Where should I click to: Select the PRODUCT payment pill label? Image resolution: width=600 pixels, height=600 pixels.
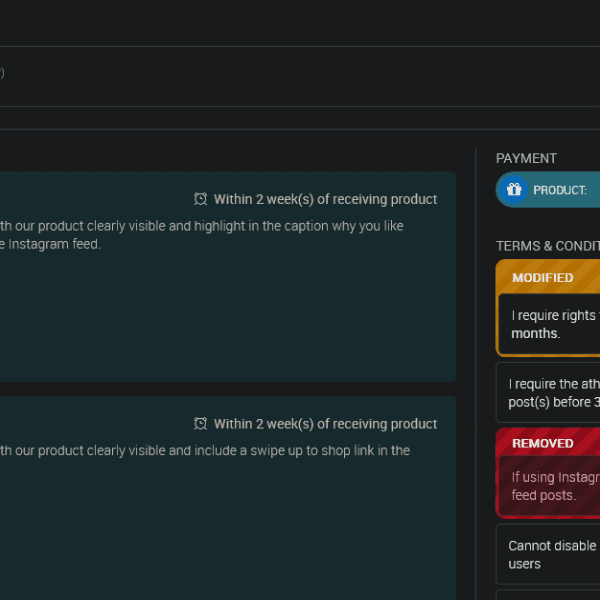pos(560,190)
